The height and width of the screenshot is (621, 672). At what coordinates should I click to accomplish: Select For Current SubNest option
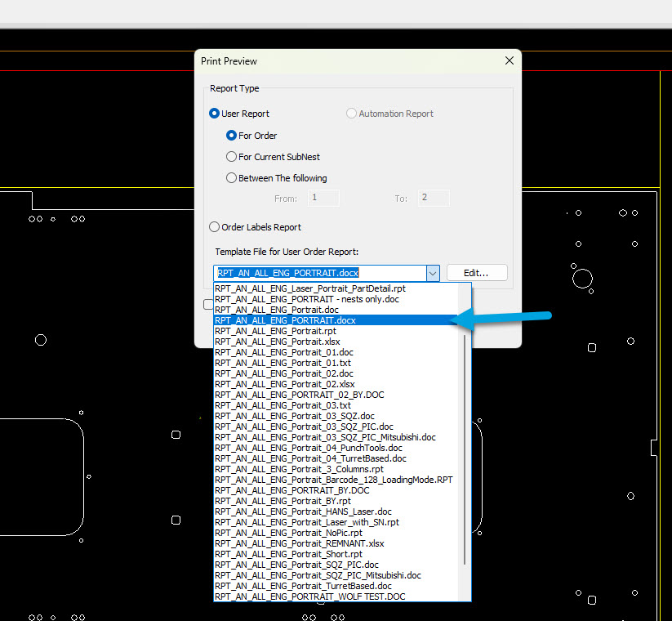231,157
